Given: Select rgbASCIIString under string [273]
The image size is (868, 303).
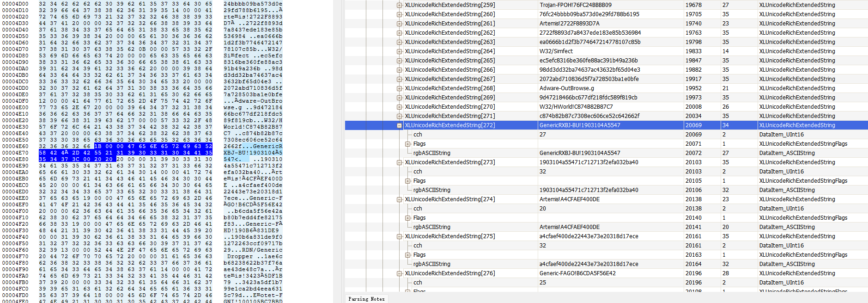Looking at the screenshot, I should click(x=606, y=190).
